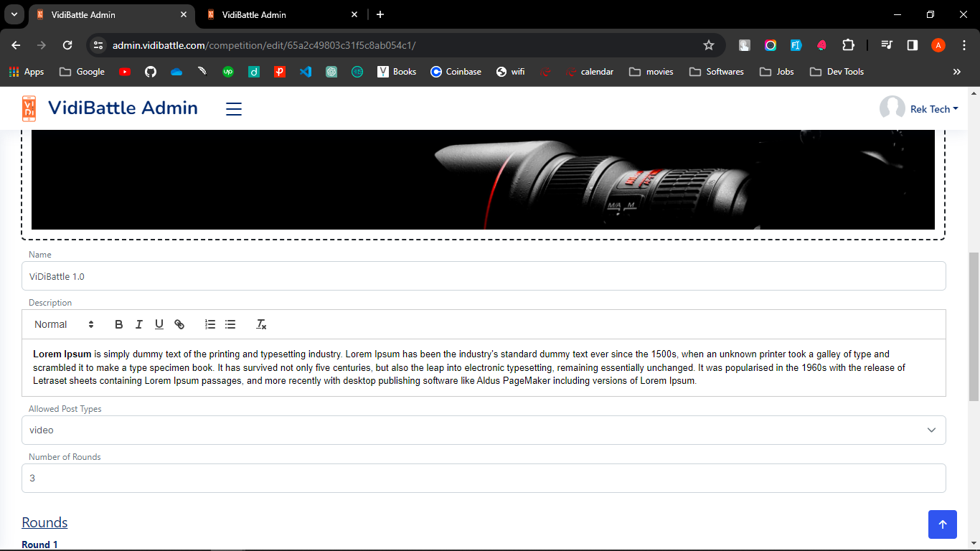Click the Round 1 label
980x551 pixels.
coord(39,545)
